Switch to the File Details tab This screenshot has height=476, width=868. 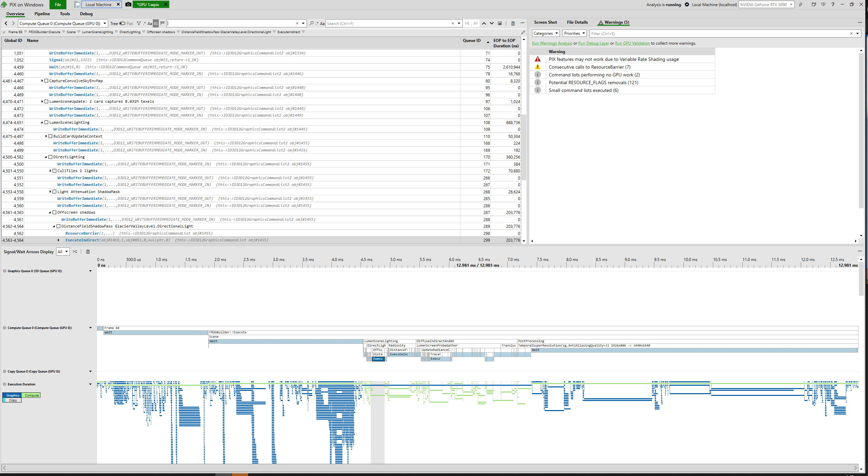pos(577,22)
